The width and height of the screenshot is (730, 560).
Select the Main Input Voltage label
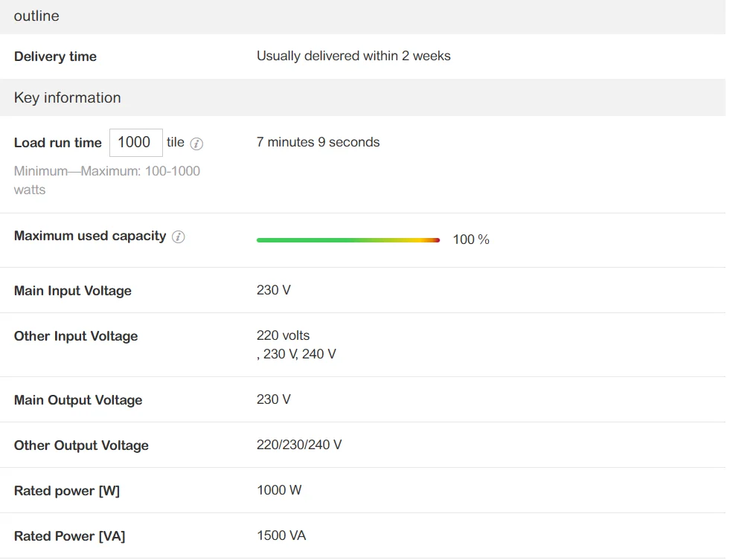(72, 291)
